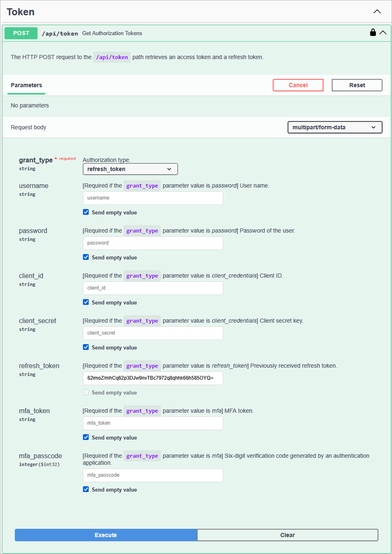Toggle Send empty value under client_id
Viewport: 392px width, 554px height.
86,302
